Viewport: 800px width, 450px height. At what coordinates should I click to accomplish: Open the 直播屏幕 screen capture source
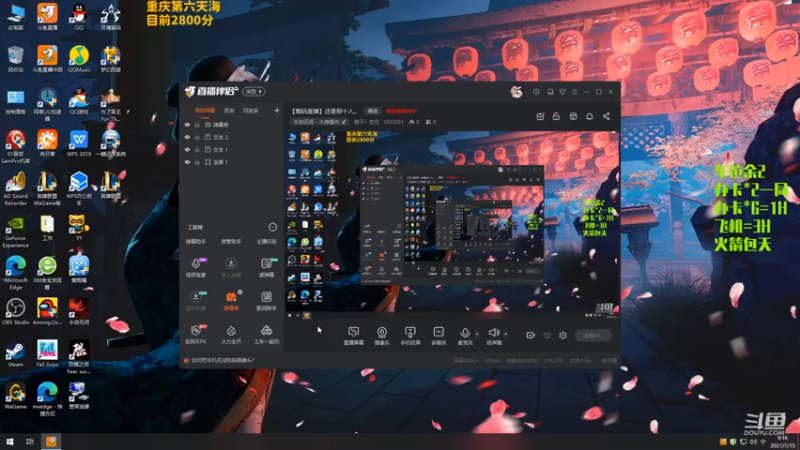tap(354, 336)
